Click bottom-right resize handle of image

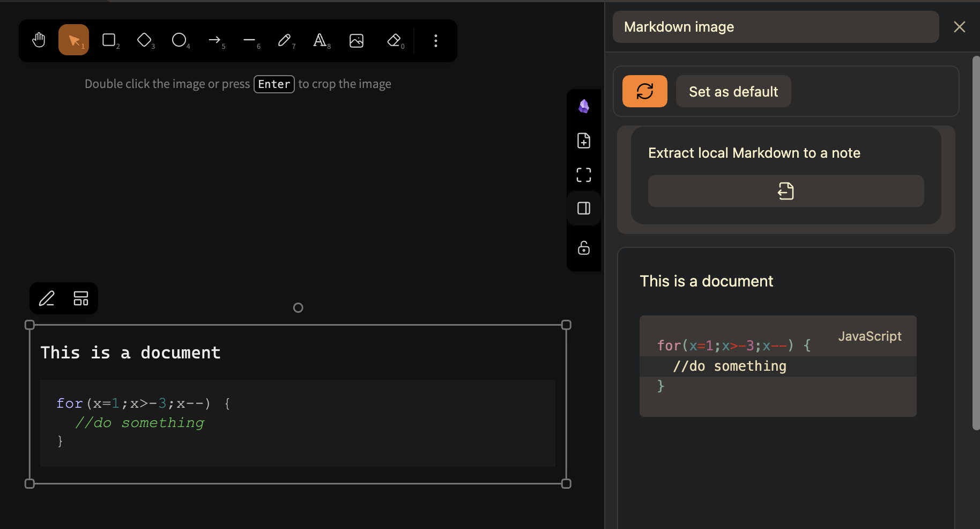[x=566, y=483]
